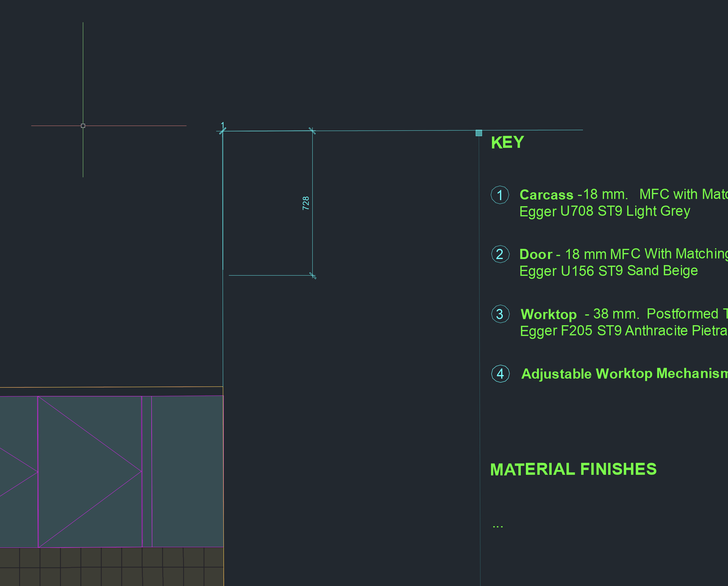Select the circled number 4 key marker
Viewport: 728px width, 586px height.
click(500, 374)
